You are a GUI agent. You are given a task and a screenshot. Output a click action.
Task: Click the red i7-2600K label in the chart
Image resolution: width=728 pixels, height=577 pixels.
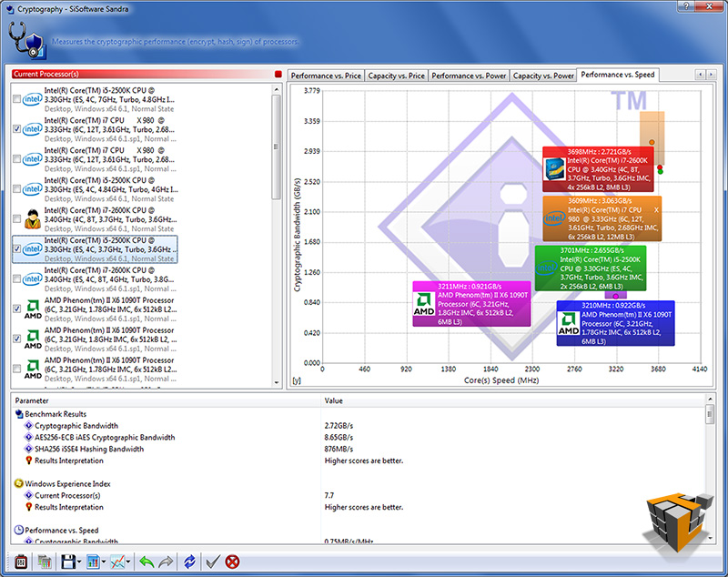click(x=598, y=169)
